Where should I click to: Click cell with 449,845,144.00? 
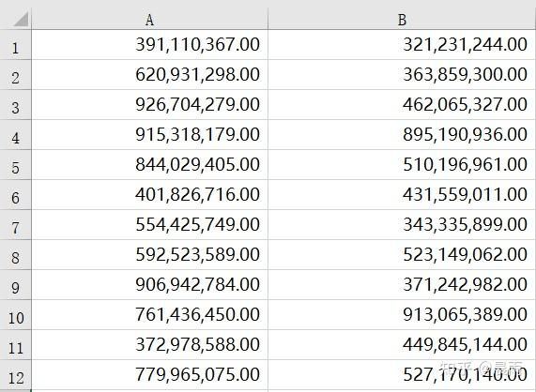click(x=403, y=345)
